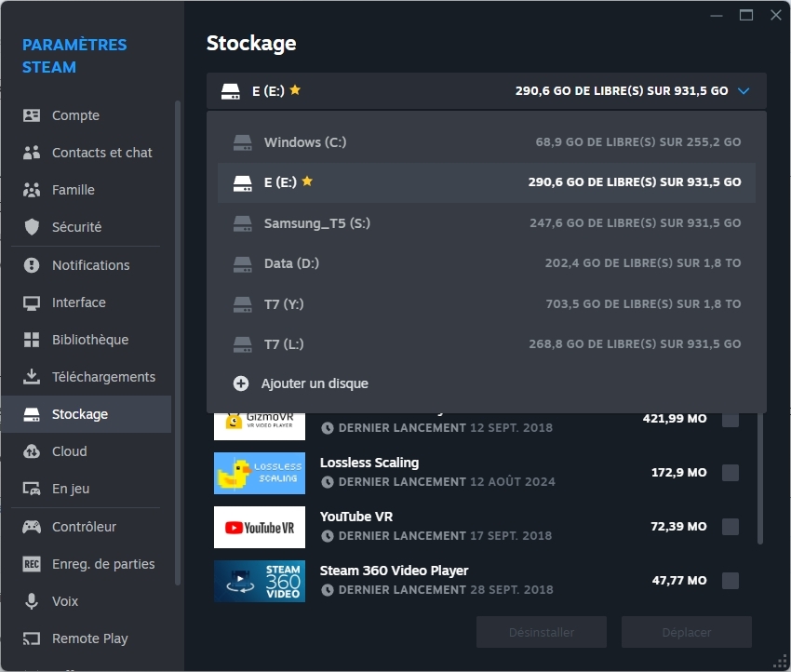Click the plus icon to add a disk
Viewport: 791px width, 672px height.
[241, 383]
